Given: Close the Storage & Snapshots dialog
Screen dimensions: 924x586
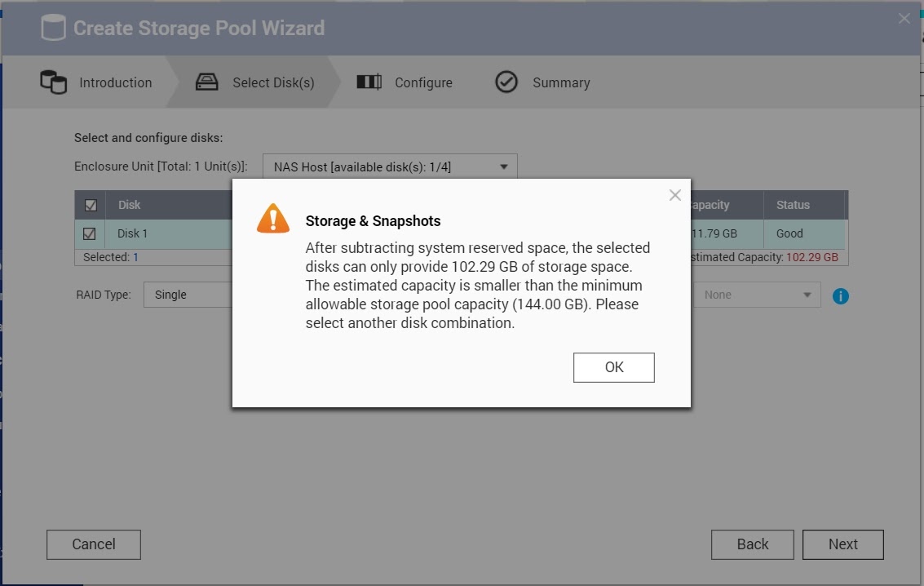Looking at the screenshot, I should 674,195.
